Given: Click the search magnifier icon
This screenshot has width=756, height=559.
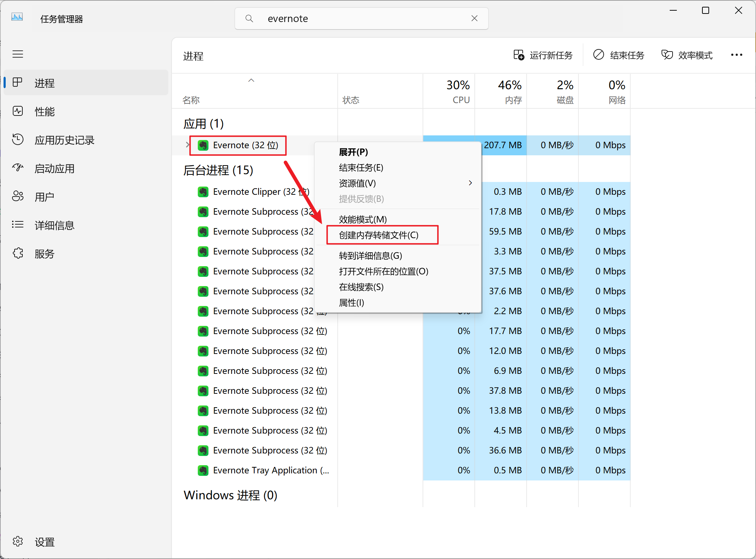Looking at the screenshot, I should [249, 18].
